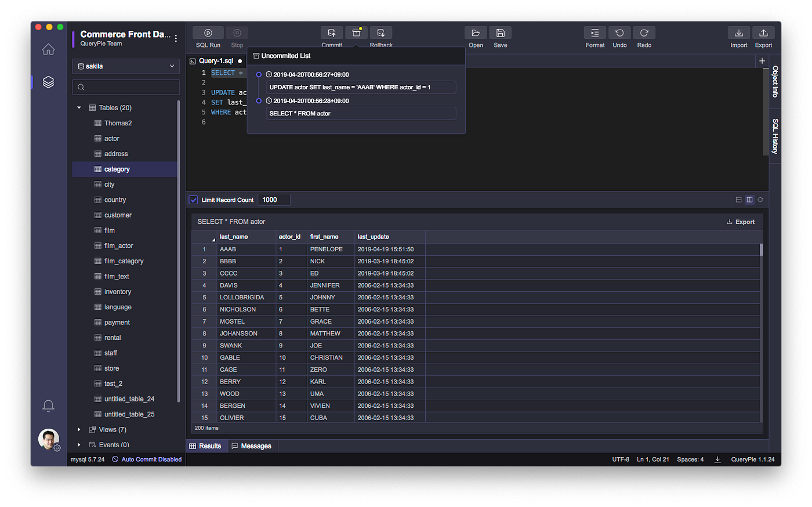This screenshot has width=812, height=507.
Task: Redo the last edit
Action: (x=644, y=33)
